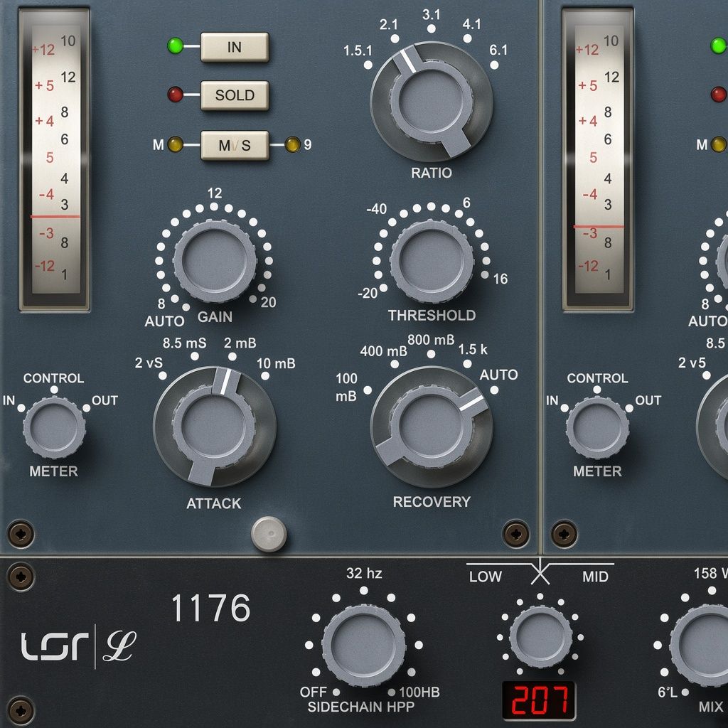Click the threshold dot labeled -20
The image size is (728, 728).
tap(383, 288)
